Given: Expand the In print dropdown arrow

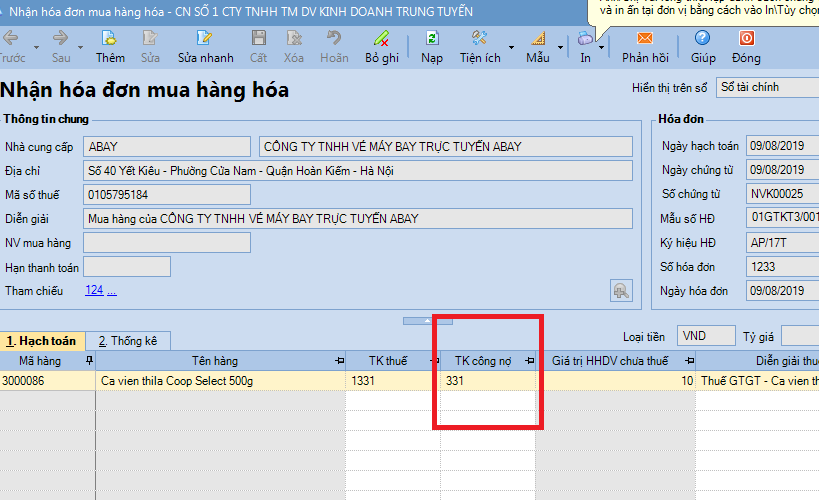Looking at the screenshot, I should click(x=602, y=48).
